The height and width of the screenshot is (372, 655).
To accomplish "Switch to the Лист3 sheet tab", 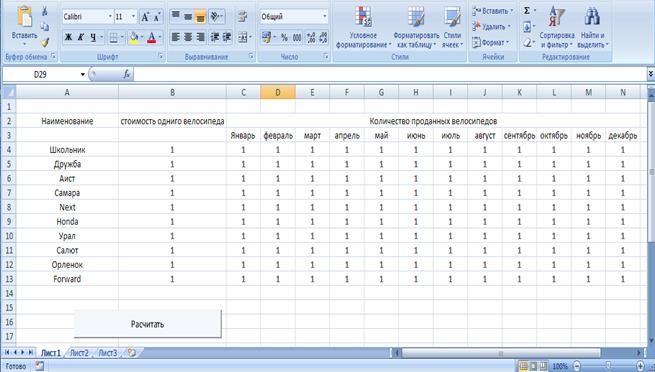I will pyautogui.click(x=108, y=353).
